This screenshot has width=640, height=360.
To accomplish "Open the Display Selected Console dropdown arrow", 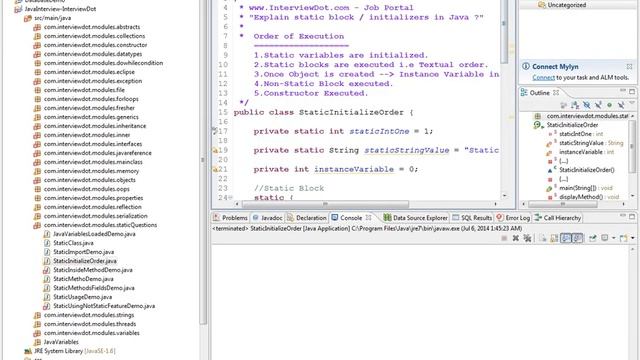I will coord(613,238).
